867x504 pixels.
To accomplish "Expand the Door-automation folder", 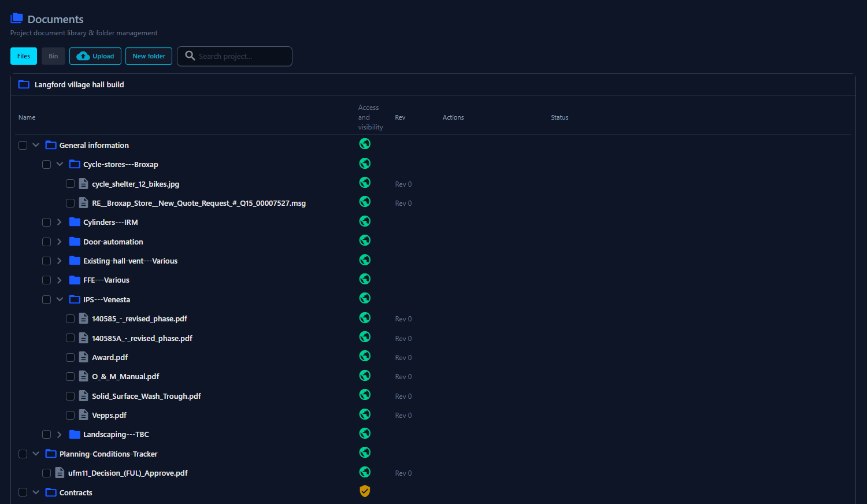I will pyautogui.click(x=59, y=242).
